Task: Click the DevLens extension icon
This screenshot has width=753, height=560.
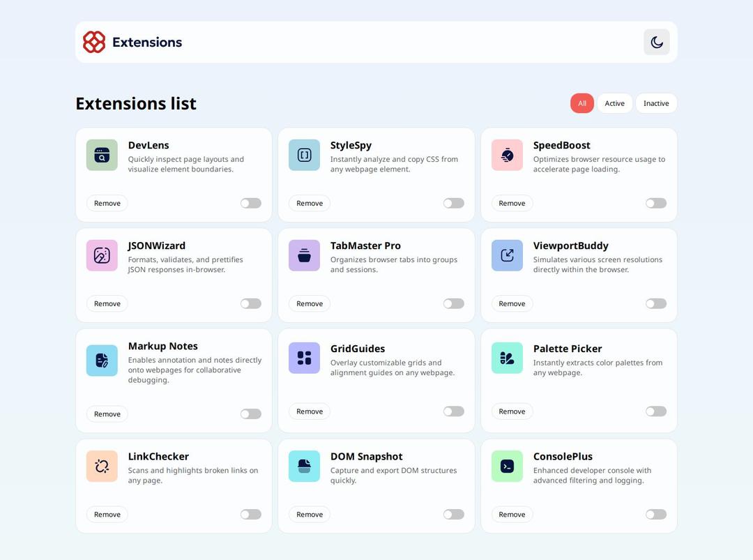Action: tap(102, 155)
